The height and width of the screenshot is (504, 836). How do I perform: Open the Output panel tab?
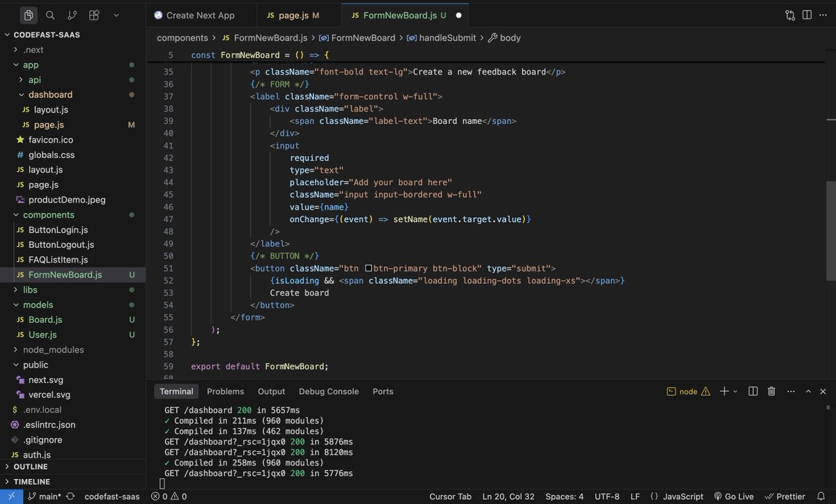tap(271, 391)
